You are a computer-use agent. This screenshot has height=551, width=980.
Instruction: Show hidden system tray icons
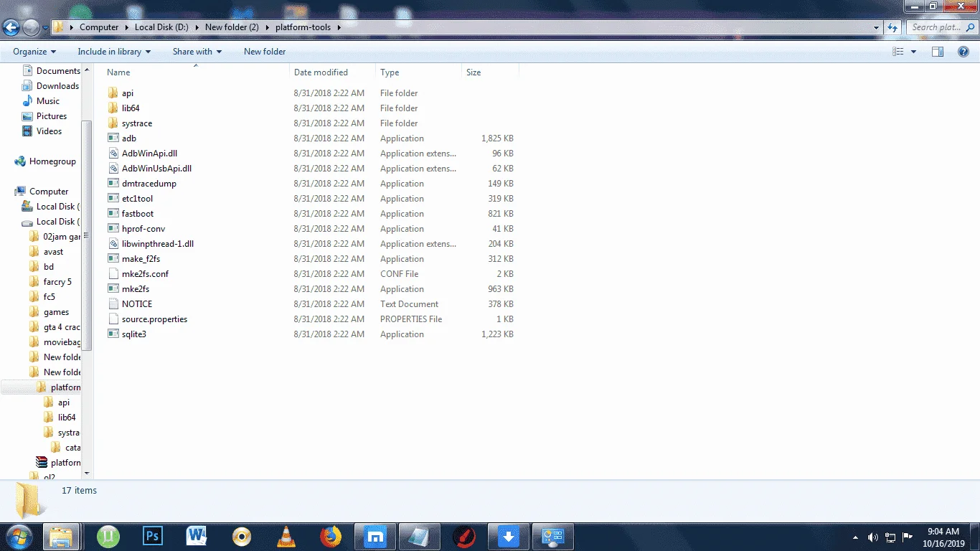point(855,537)
